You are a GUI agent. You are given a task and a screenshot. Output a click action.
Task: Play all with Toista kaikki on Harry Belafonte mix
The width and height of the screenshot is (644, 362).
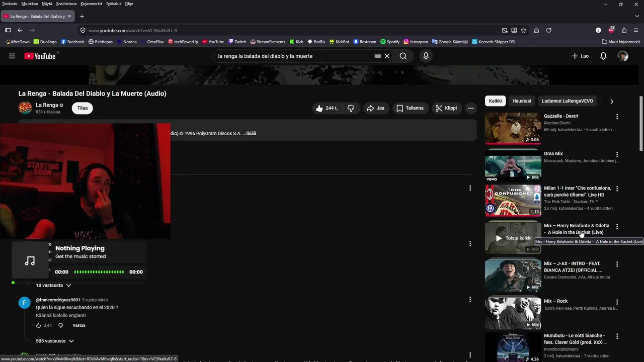point(513,238)
